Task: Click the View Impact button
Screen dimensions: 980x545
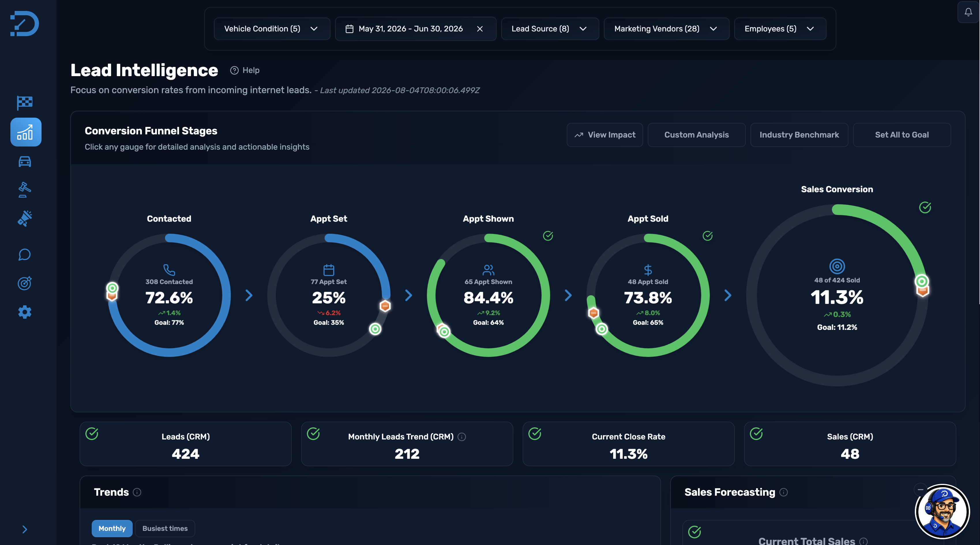Action: tap(605, 135)
